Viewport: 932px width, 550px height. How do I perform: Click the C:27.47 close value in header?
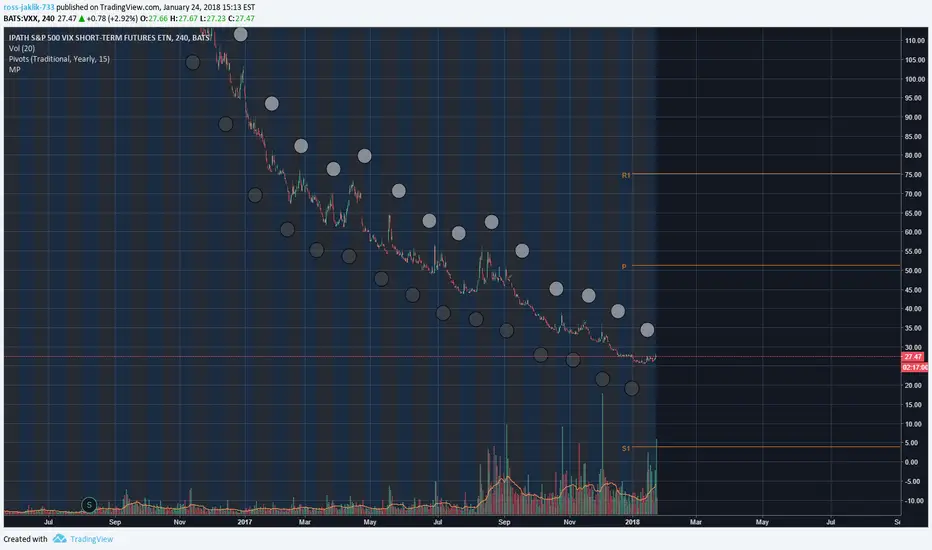pyautogui.click(x=241, y=18)
